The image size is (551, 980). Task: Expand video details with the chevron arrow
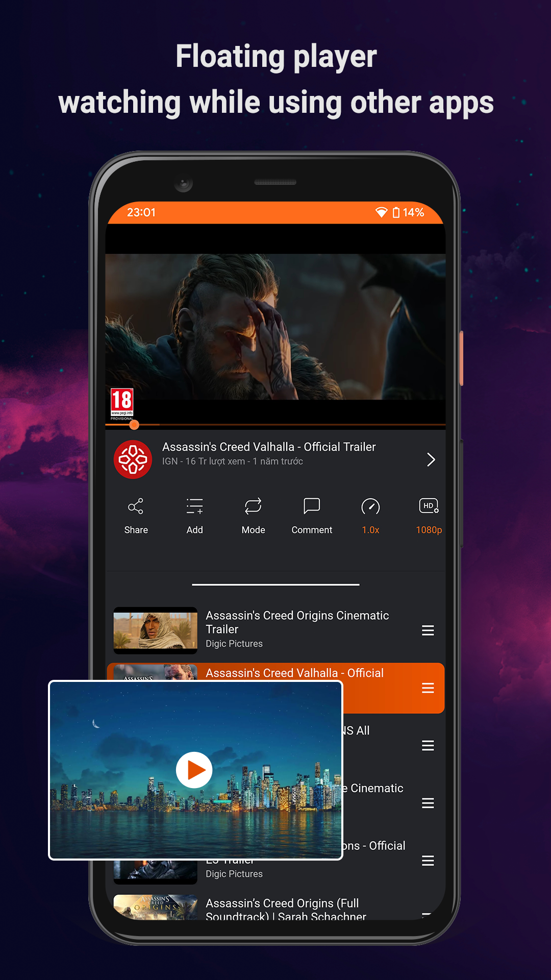(431, 460)
